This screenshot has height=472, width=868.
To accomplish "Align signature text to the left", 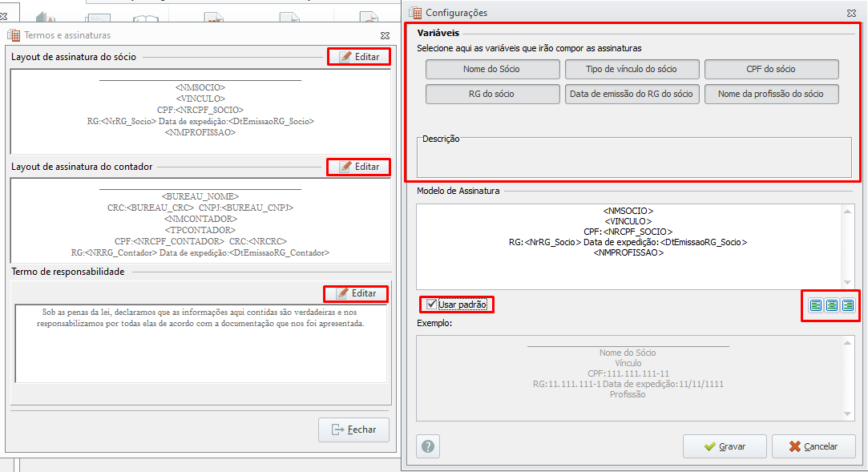I will click(815, 305).
